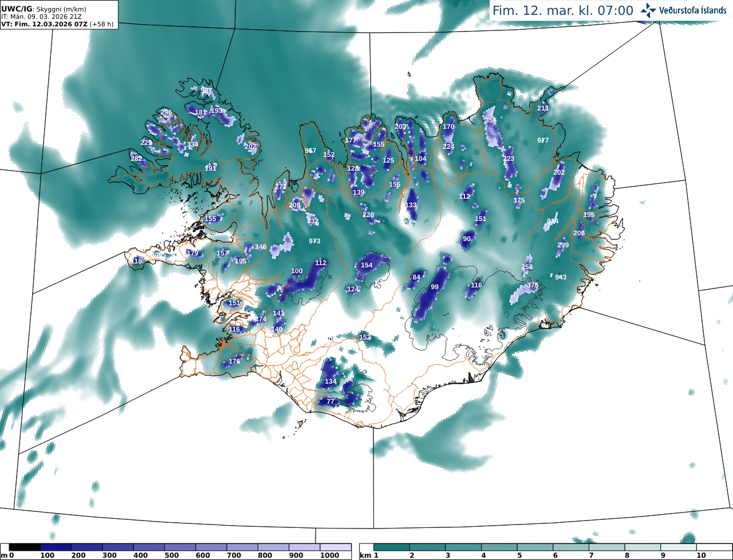Image resolution: width=733 pixels, height=560 pixels.
Task: Click the visibility value 223 on the map
Action: [509, 159]
